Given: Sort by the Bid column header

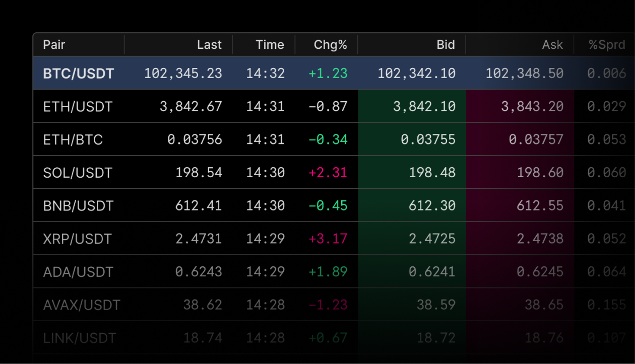Looking at the screenshot, I should coord(446,45).
